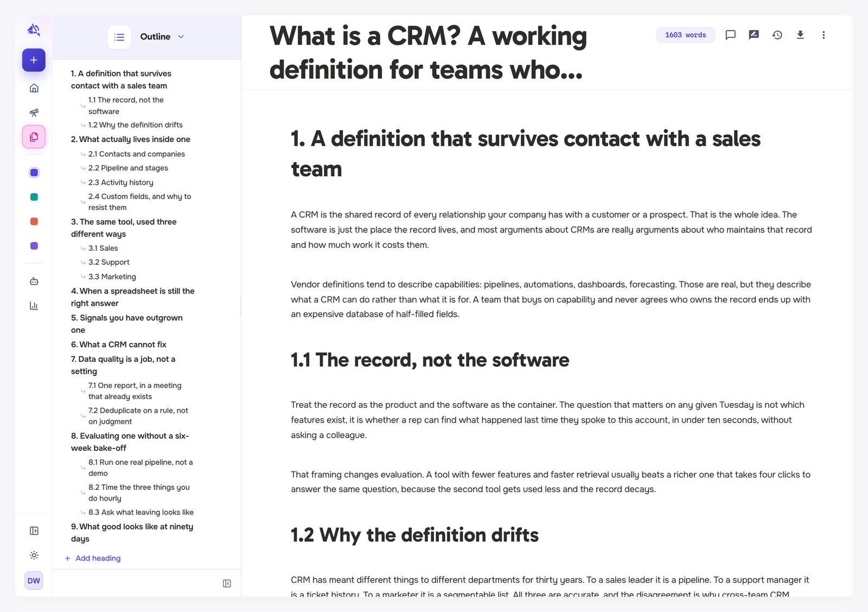The image size is (868, 612).
Task: Click the teal square workspace swatch
Action: click(34, 197)
